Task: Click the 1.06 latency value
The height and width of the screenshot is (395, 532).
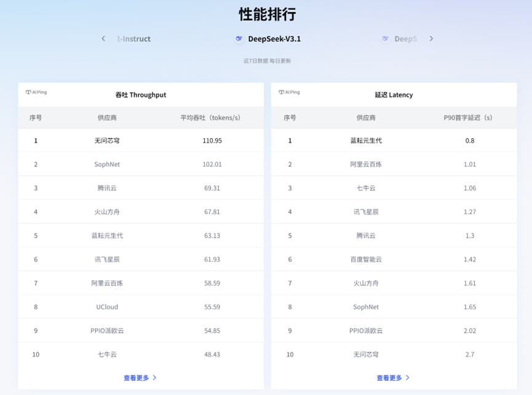Action: click(x=470, y=188)
